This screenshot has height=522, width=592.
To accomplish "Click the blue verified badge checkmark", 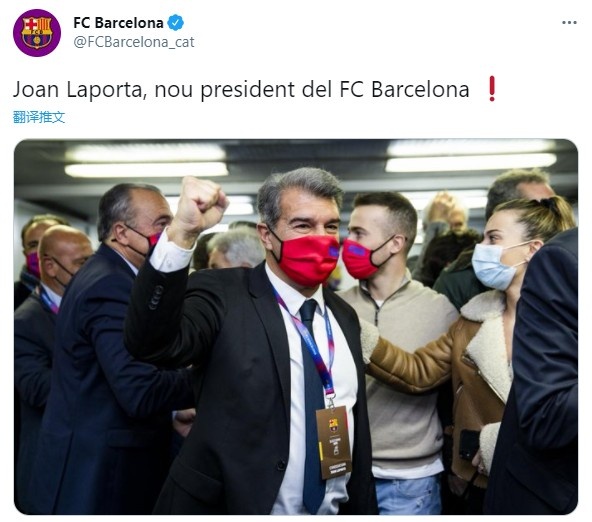I will click(x=175, y=23).
